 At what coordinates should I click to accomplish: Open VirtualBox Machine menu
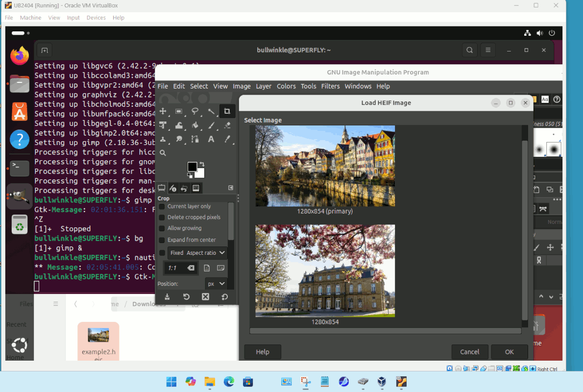(30, 18)
